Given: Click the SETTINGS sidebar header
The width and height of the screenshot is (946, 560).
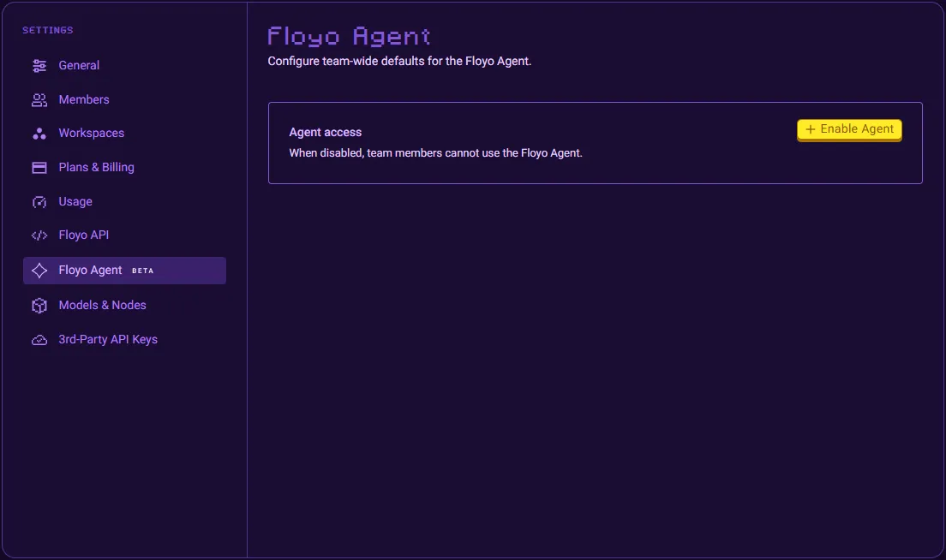Looking at the screenshot, I should (x=48, y=30).
